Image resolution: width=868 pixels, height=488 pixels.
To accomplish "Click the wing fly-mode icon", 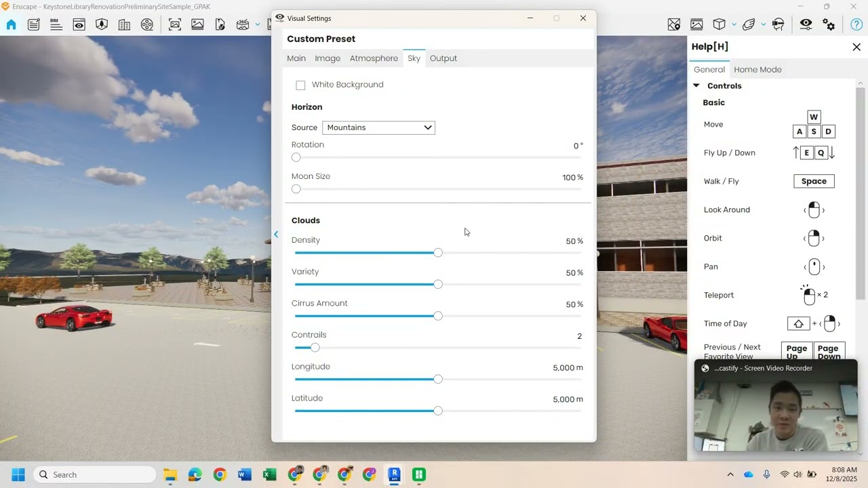I will click(x=749, y=24).
